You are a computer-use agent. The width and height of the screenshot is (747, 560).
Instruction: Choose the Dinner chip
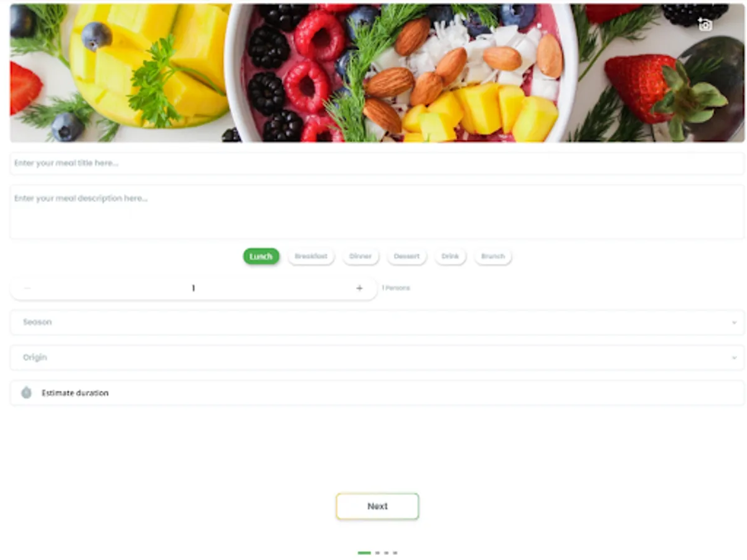click(360, 256)
